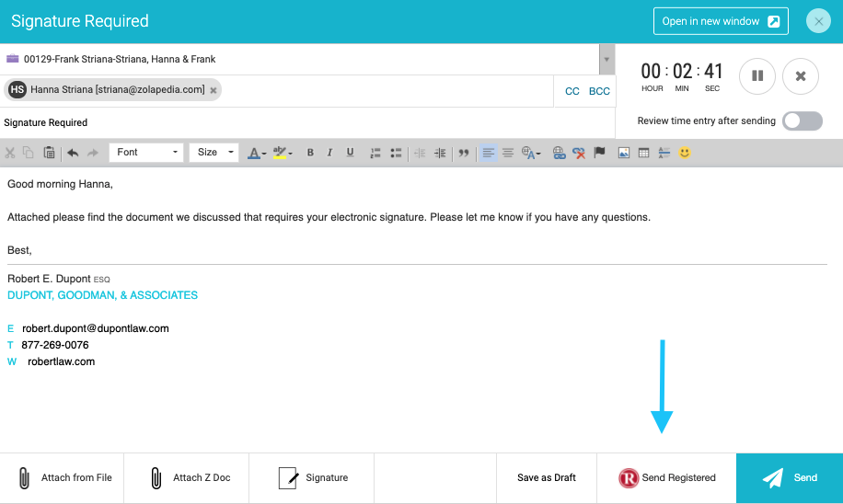This screenshot has height=504, width=843.
Task: Cancel the timer with X button
Action: pos(801,75)
